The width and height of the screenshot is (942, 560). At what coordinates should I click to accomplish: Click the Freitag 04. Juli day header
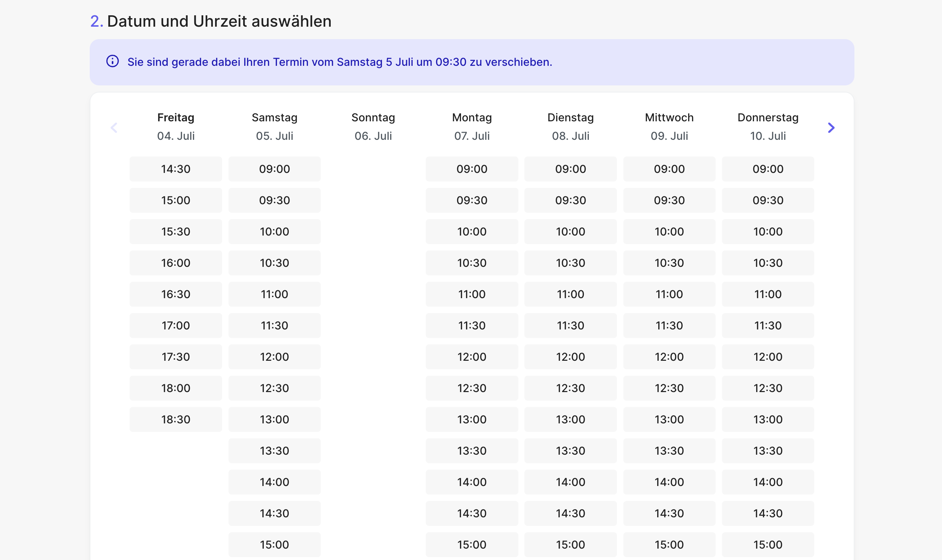click(x=176, y=126)
